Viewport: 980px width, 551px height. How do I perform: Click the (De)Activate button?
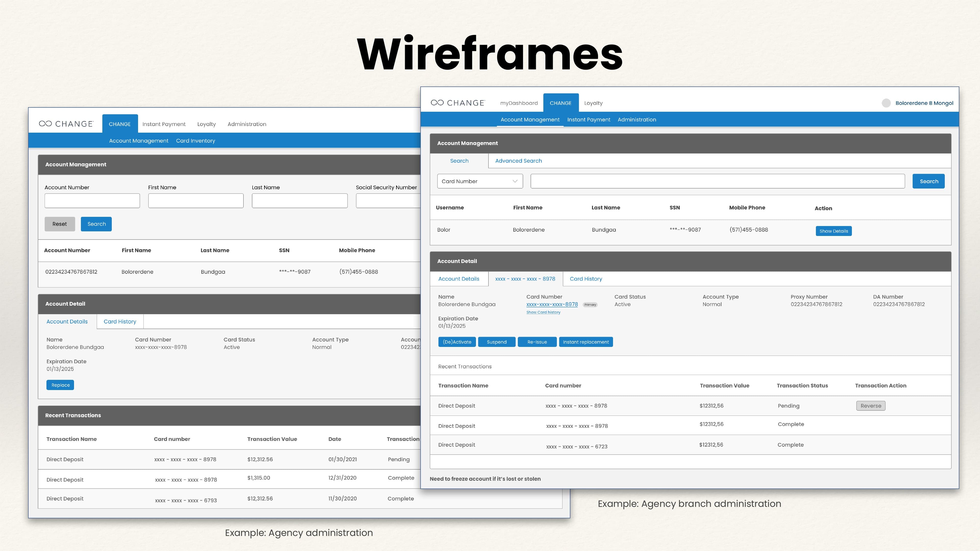457,342
